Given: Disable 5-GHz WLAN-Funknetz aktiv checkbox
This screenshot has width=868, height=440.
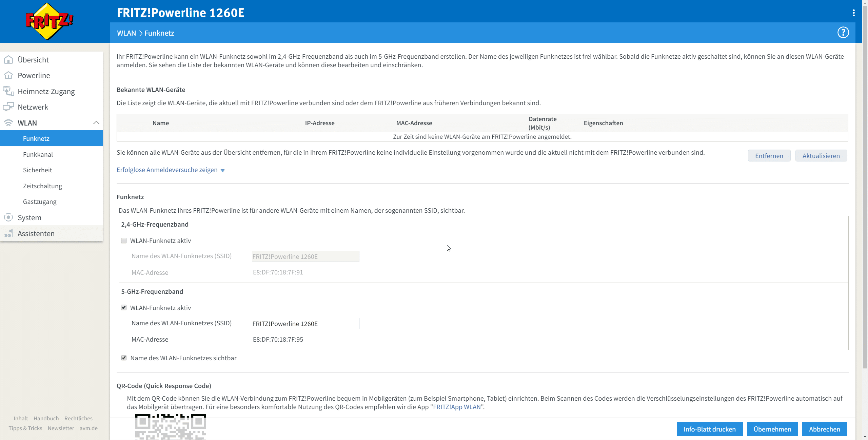Looking at the screenshot, I should (x=124, y=308).
